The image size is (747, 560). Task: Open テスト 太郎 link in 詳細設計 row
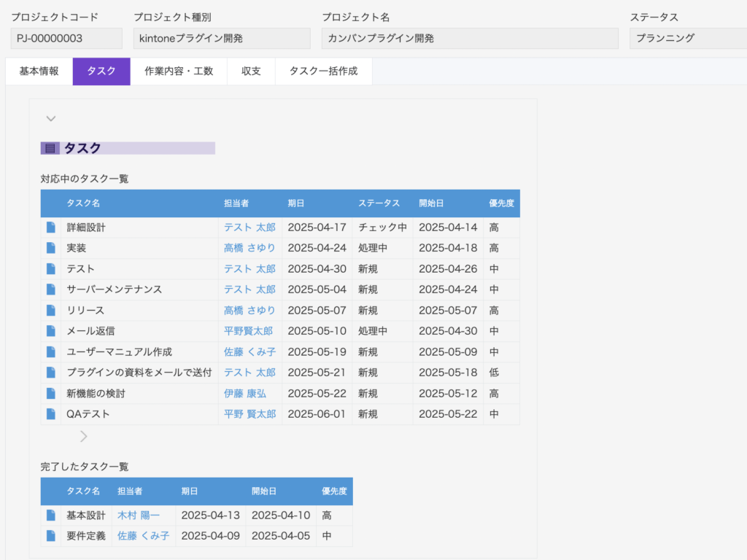[x=249, y=227]
